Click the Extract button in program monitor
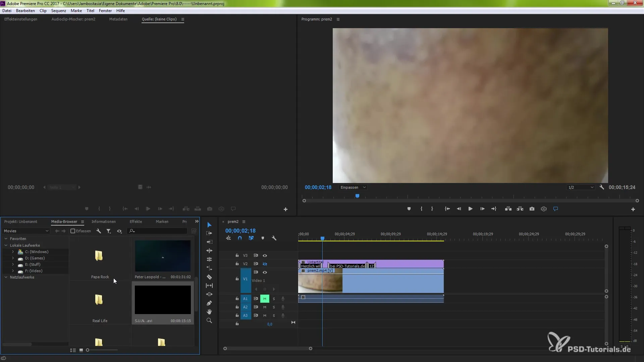The image size is (644, 362). click(520, 209)
